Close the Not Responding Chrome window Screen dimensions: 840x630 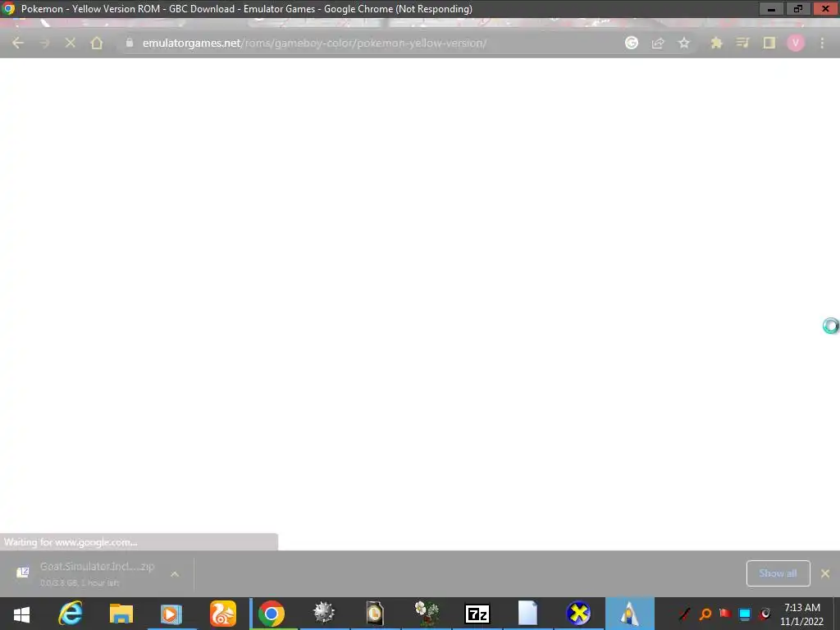click(x=825, y=9)
